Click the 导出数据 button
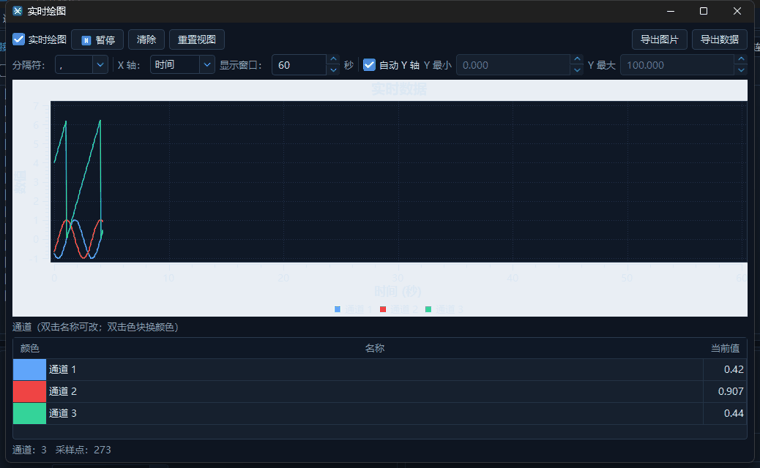 tap(719, 40)
